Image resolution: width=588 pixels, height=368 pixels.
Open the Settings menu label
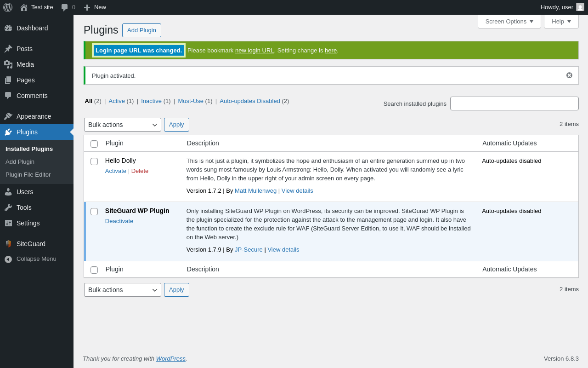pyautogui.click(x=28, y=223)
